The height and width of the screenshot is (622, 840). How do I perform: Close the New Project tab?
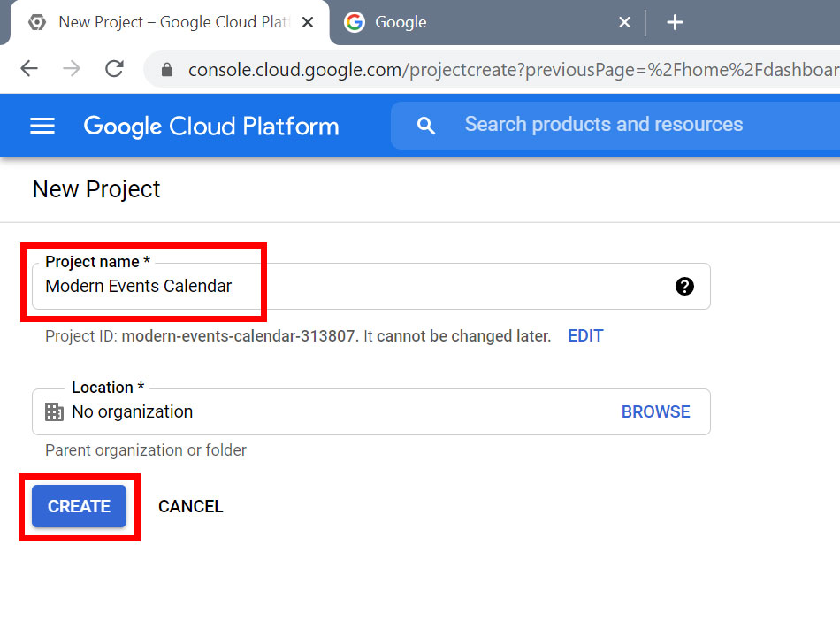pos(308,22)
